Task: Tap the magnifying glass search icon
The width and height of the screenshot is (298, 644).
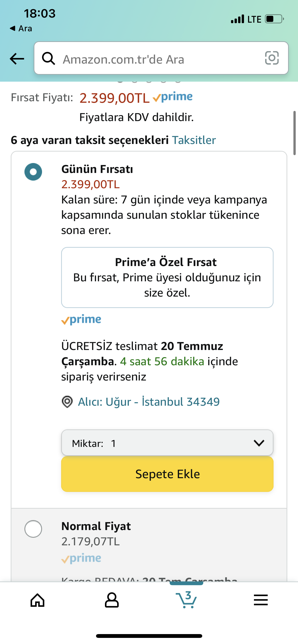Action: 48,59
